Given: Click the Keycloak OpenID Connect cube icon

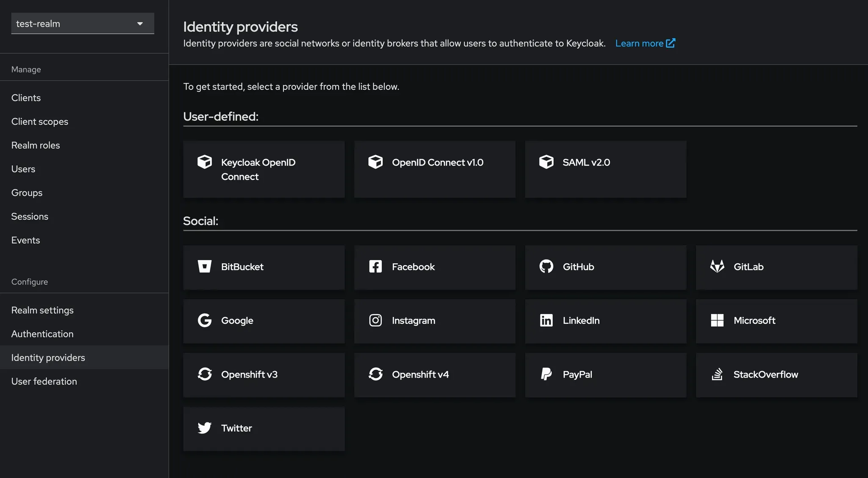Looking at the screenshot, I should tap(205, 162).
